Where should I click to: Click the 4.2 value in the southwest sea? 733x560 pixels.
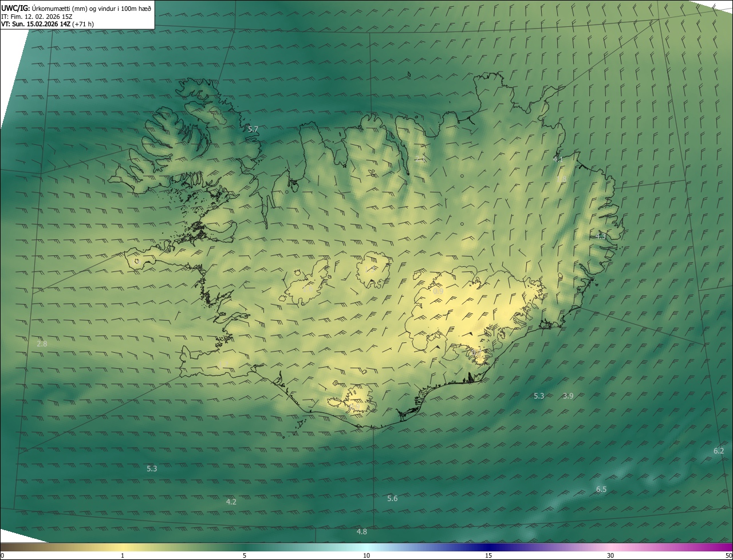[231, 502]
